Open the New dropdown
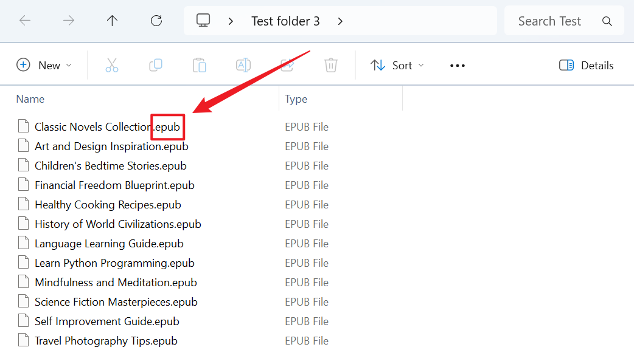This screenshot has height=364, width=634. (x=45, y=64)
